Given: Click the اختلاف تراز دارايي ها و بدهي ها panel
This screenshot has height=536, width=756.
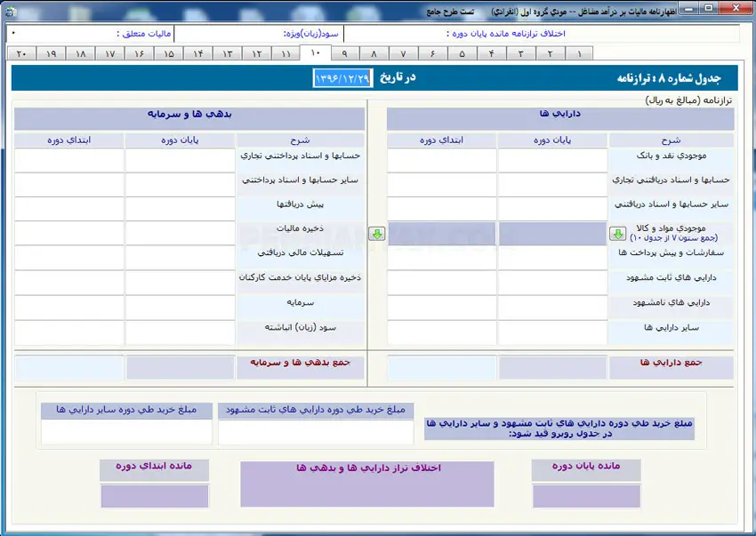Looking at the screenshot, I should click(x=367, y=484).
